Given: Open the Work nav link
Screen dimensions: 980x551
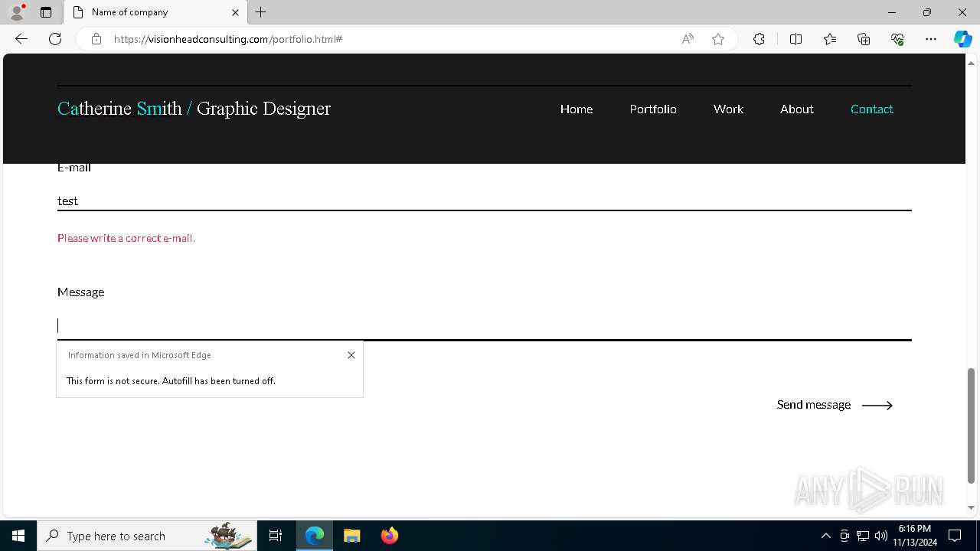Looking at the screenshot, I should [x=728, y=109].
